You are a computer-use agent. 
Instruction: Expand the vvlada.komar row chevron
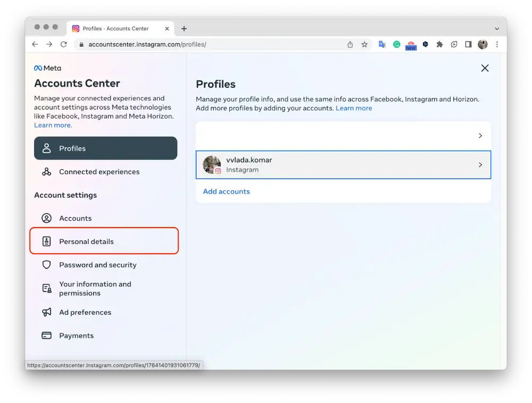point(480,165)
